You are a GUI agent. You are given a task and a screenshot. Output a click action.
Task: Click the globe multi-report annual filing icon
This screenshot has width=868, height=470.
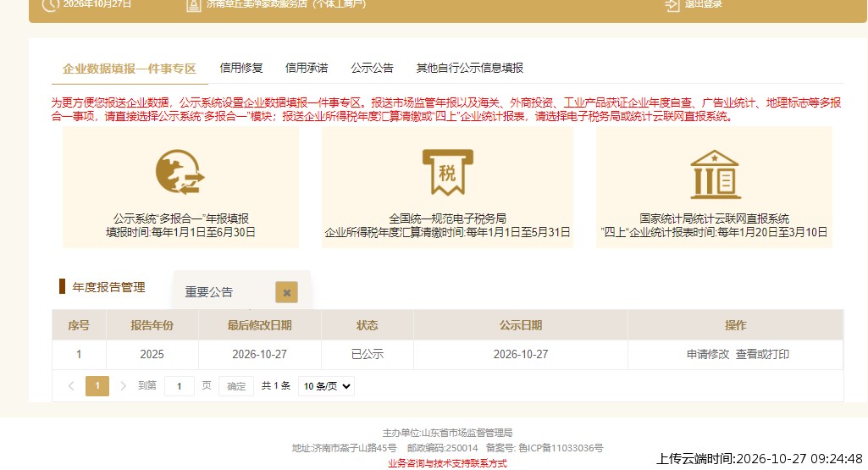(180, 172)
